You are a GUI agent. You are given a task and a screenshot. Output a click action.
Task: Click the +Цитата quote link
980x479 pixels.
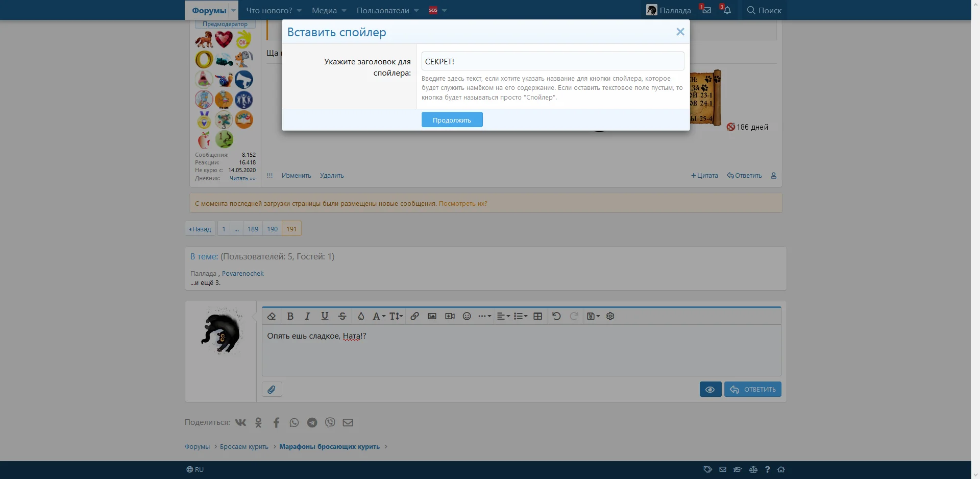[x=704, y=176]
